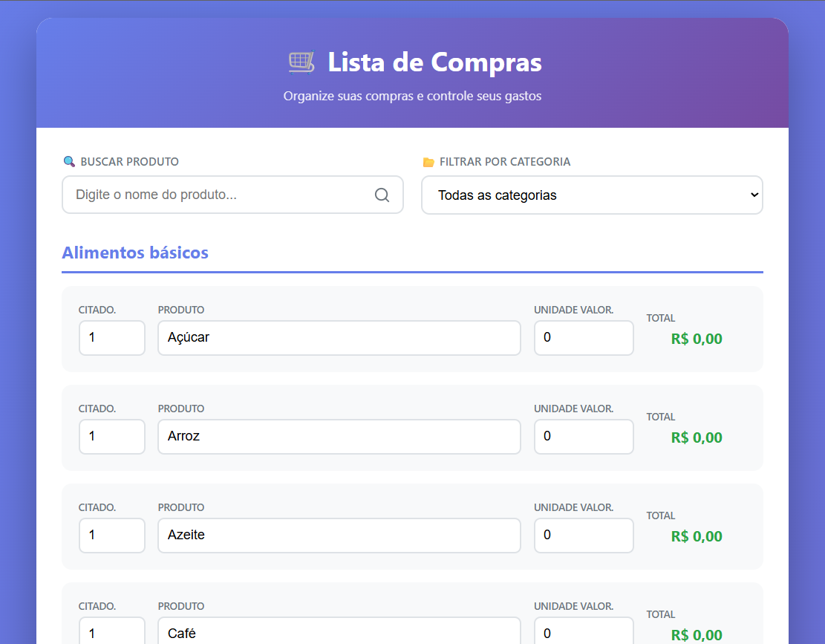The image size is (825, 644).
Task: Click the green total for Arroz
Action: pos(697,438)
